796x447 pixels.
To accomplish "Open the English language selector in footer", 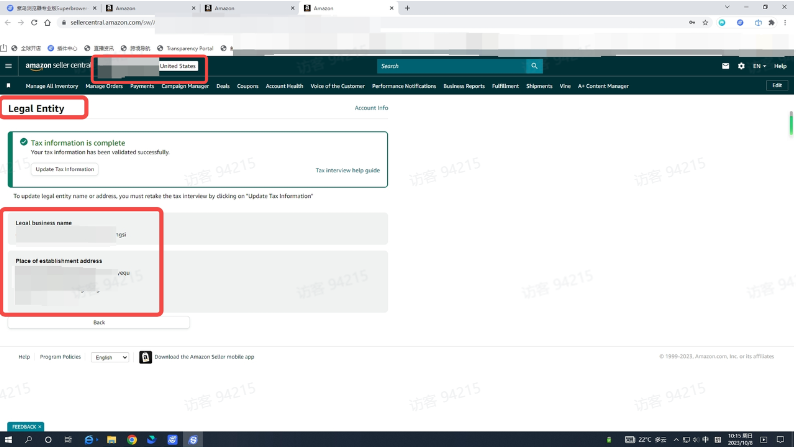I will click(x=110, y=357).
